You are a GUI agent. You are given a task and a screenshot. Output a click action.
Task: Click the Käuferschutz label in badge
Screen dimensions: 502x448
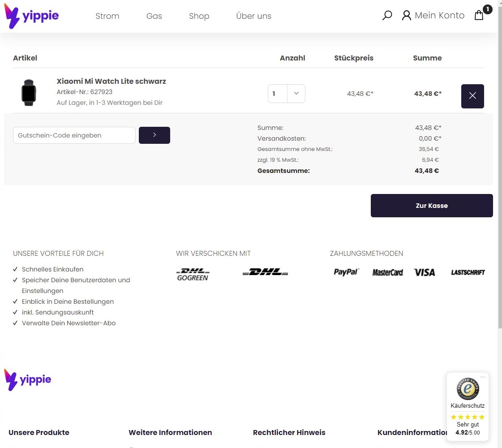point(468,406)
